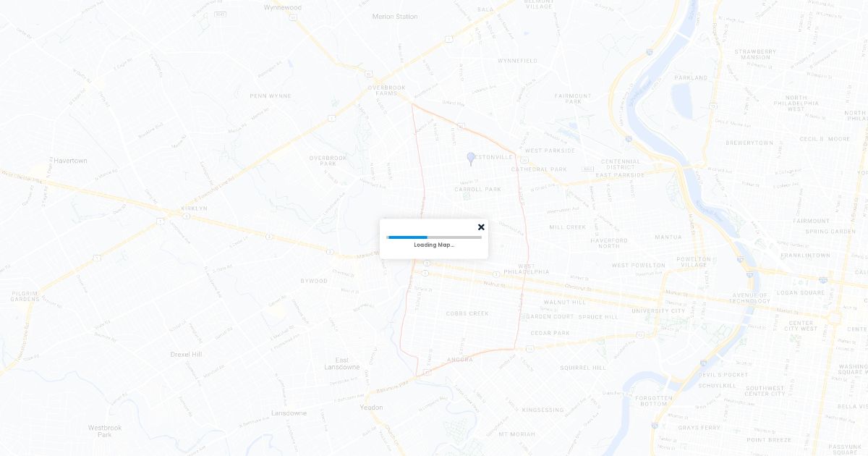Click the 'Lansdowne' map label
The width and height of the screenshot is (868, 456).
point(289,413)
